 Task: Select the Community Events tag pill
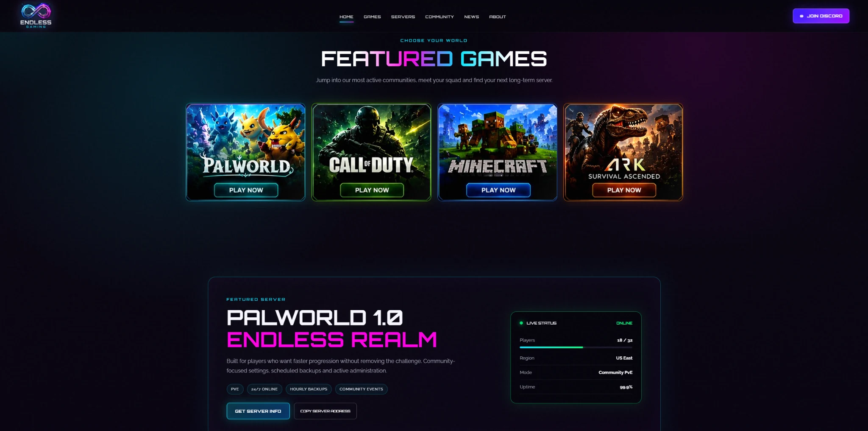tap(361, 389)
